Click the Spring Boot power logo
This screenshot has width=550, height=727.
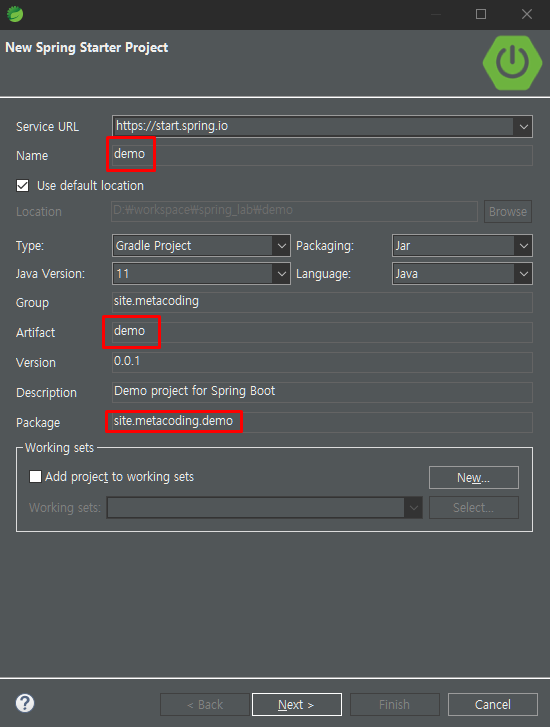[x=512, y=63]
